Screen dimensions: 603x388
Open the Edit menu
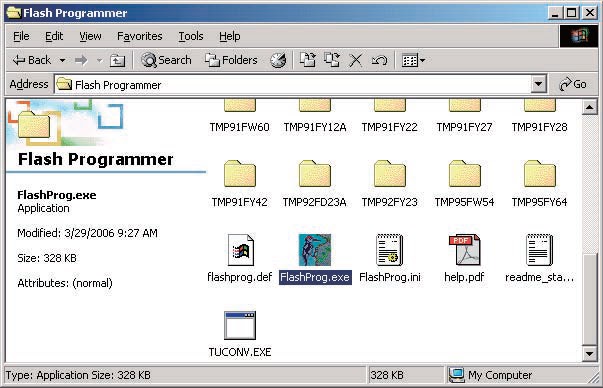click(x=54, y=36)
